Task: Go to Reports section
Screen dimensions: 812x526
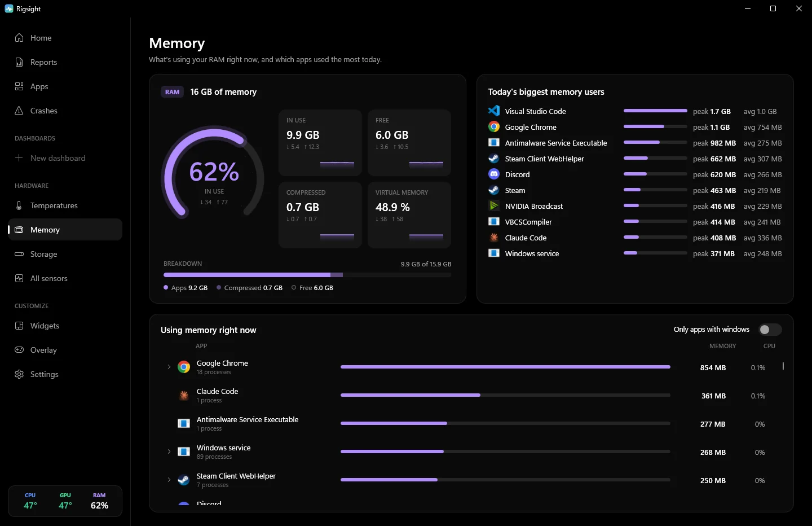Action: (65, 62)
